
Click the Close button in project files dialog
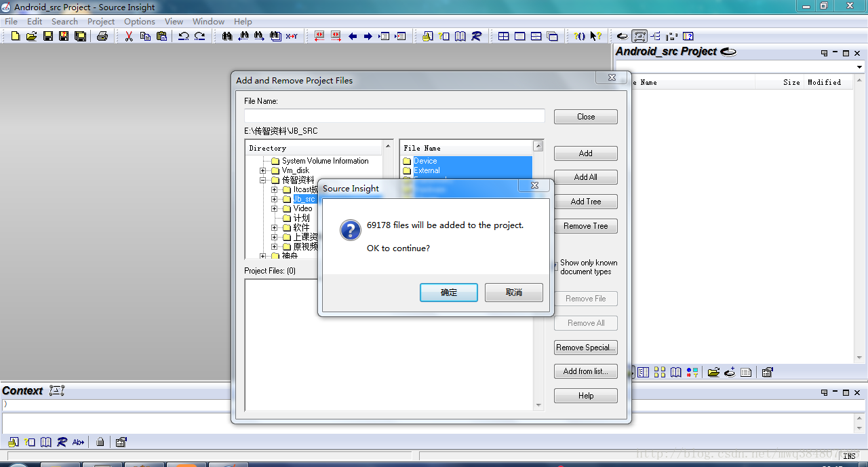586,117
